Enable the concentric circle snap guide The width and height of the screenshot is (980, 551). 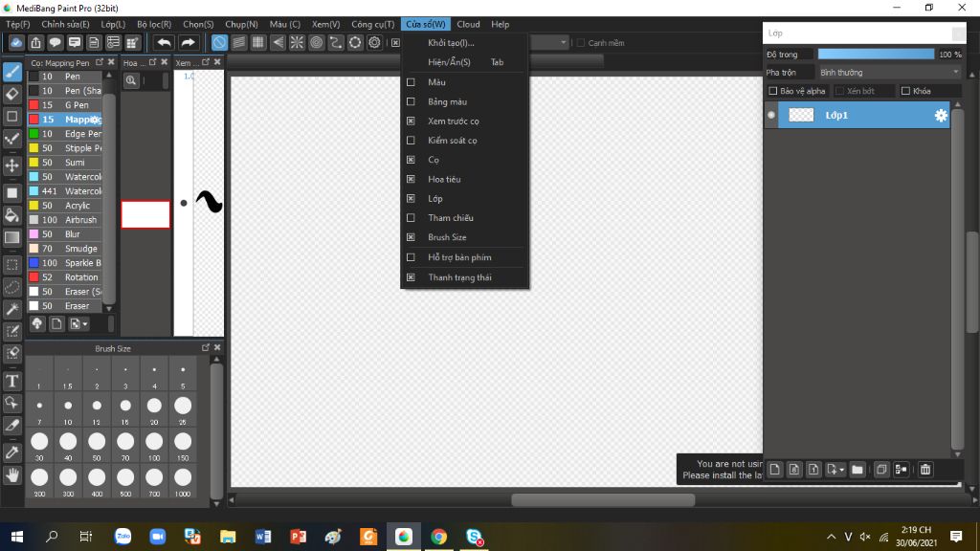(x=316, y=42)
